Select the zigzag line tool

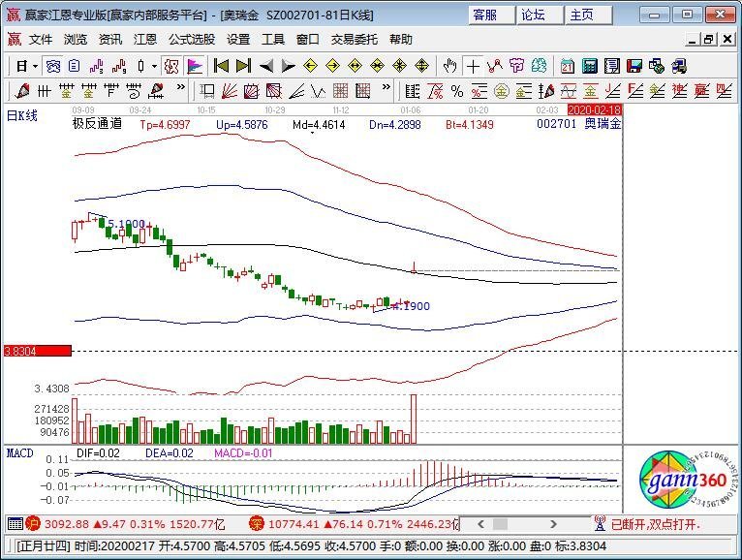click(x=318, y=90)
